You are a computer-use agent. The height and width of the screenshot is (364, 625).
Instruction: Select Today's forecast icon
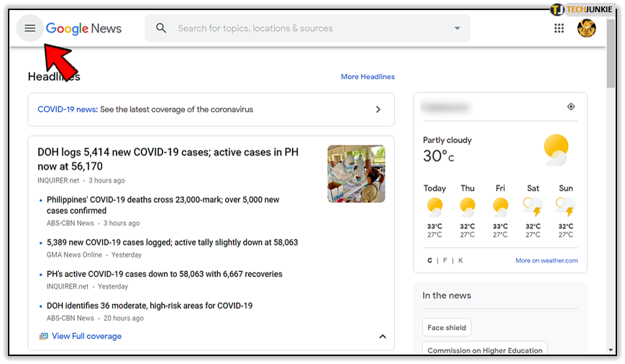point(434,207)
